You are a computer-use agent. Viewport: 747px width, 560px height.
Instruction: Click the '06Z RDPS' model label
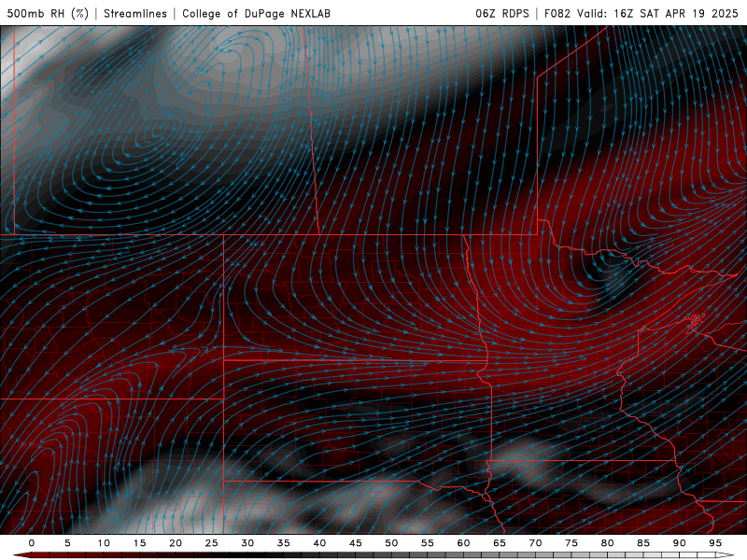click(x=502, y=13)
